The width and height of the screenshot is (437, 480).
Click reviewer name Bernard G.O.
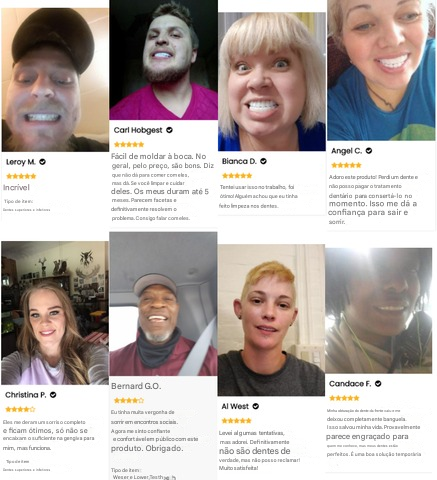click(136, 386)
